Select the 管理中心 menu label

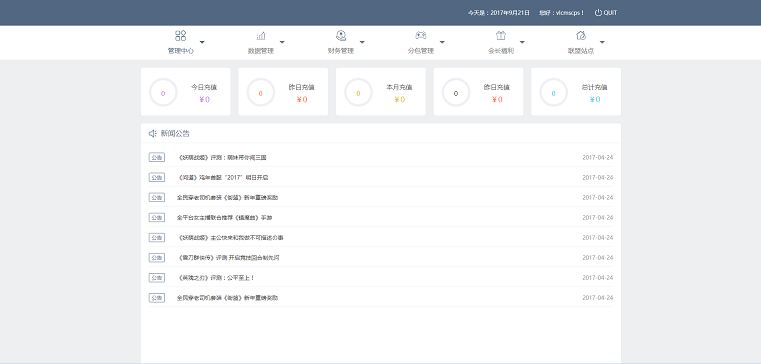(x=181, y=51)
